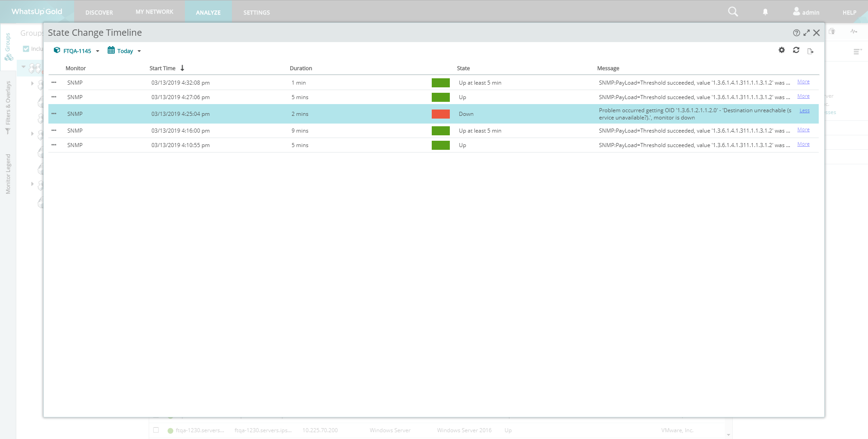Refresh the State Change Timeline data
Screen dimensions: 868x439
796,50
